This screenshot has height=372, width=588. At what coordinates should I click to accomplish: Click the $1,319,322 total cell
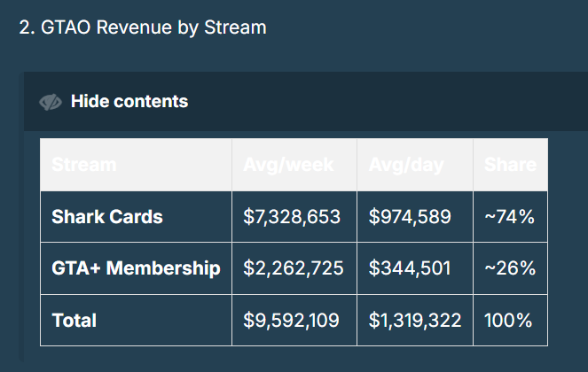[x=415, y=321]
